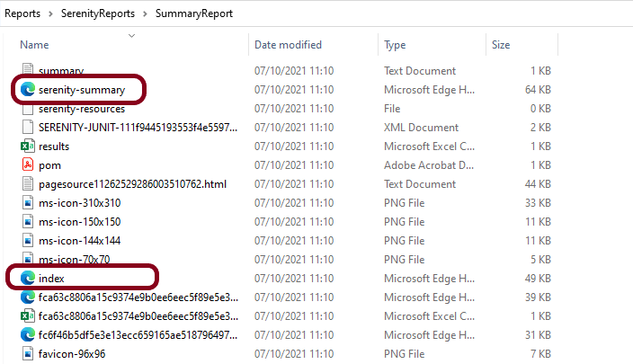The height and width of the screenshot is (364, 633).
Task: Collapse sort chevron above Name column
Action: tap(131, 35)
